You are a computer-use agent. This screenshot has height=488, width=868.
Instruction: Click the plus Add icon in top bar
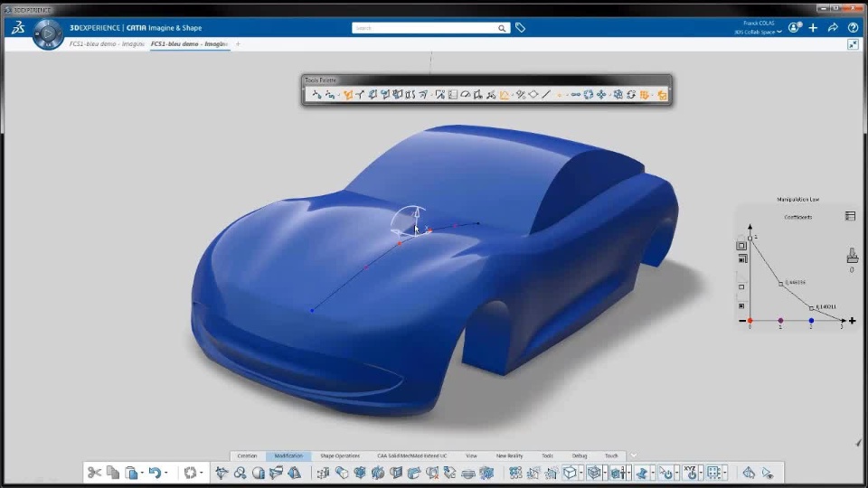[813, 28]
